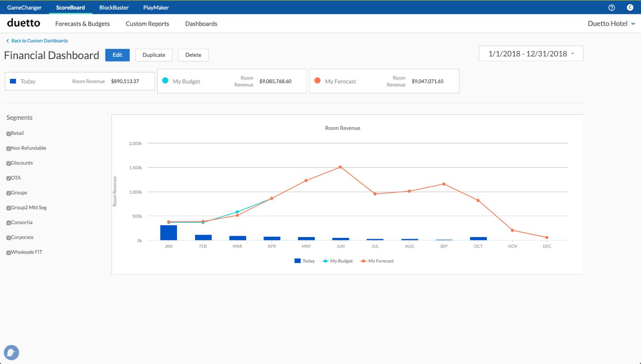Click the June peak forecast data point
Image resolution: width=641 pixels, height=364 pixels.
click(x=340, y=167)
